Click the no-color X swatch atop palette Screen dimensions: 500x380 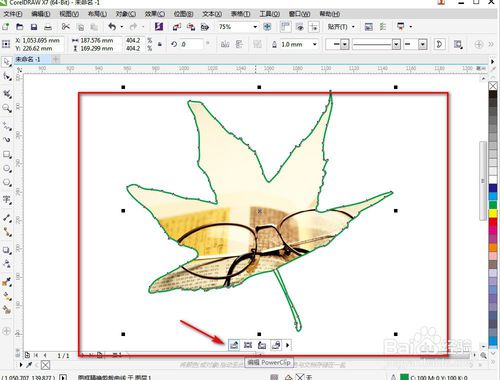(x=493, y=86)
